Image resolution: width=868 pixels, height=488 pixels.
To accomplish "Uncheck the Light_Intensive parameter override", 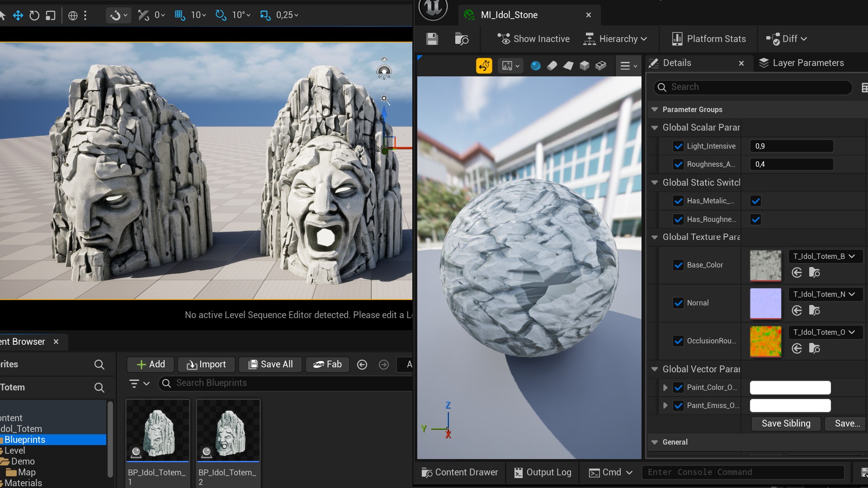I will (x=678, y=146).
